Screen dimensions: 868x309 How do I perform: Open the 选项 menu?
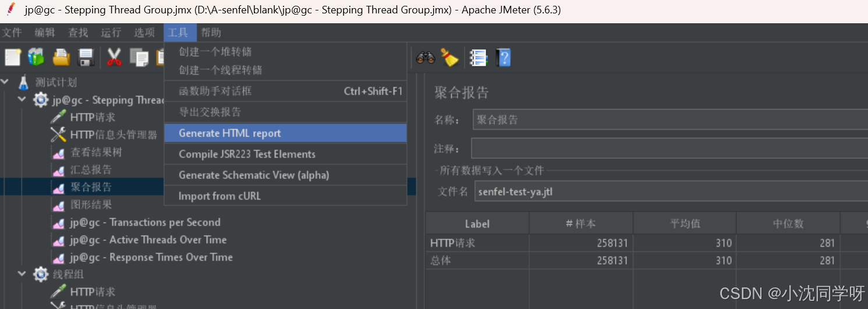point(144,33)
